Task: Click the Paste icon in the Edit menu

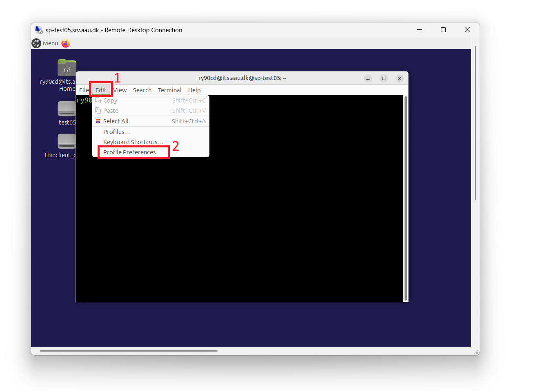Action: (98, 110)
